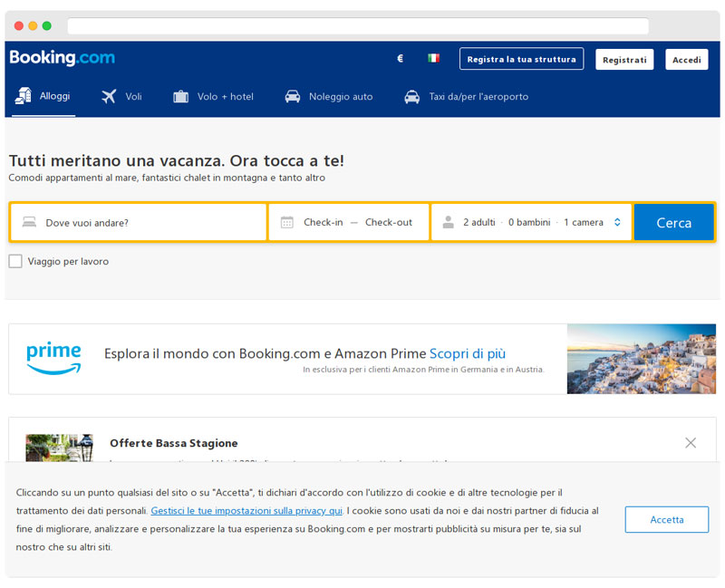Click the 1 camera text
Viewport: 725px width, 588px height.
coord(584,222)
